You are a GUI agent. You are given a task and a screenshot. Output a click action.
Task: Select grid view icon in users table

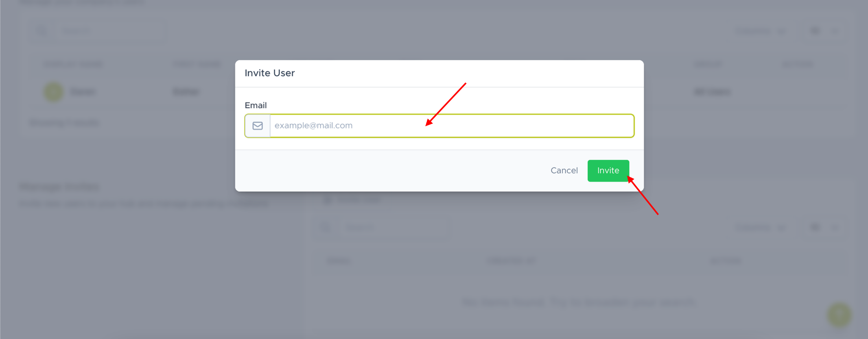(815, 31)
